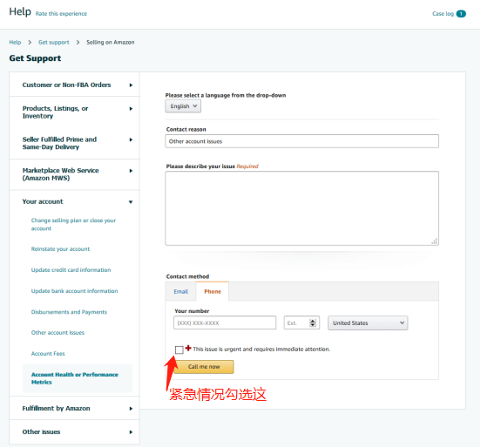Click the Ext. field stepper arrows
481x448 pixels.
point(313,322)
